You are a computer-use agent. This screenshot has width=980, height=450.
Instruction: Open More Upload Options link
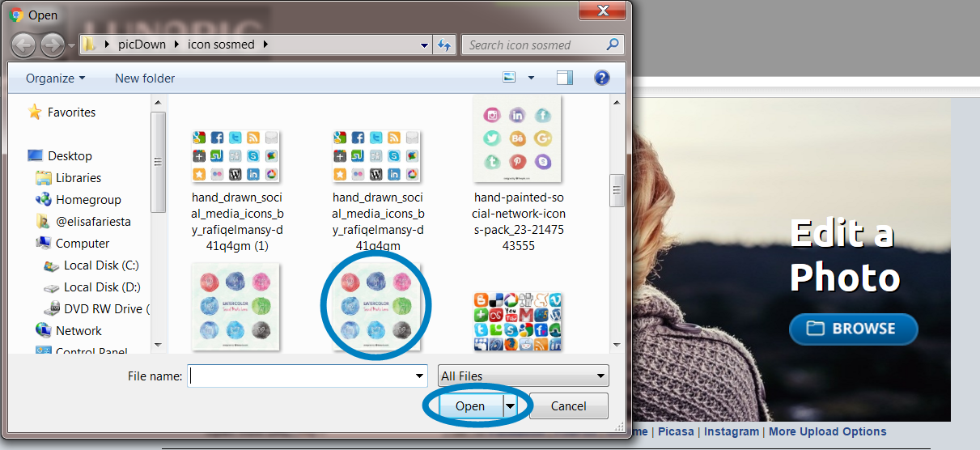click(827, 432)
